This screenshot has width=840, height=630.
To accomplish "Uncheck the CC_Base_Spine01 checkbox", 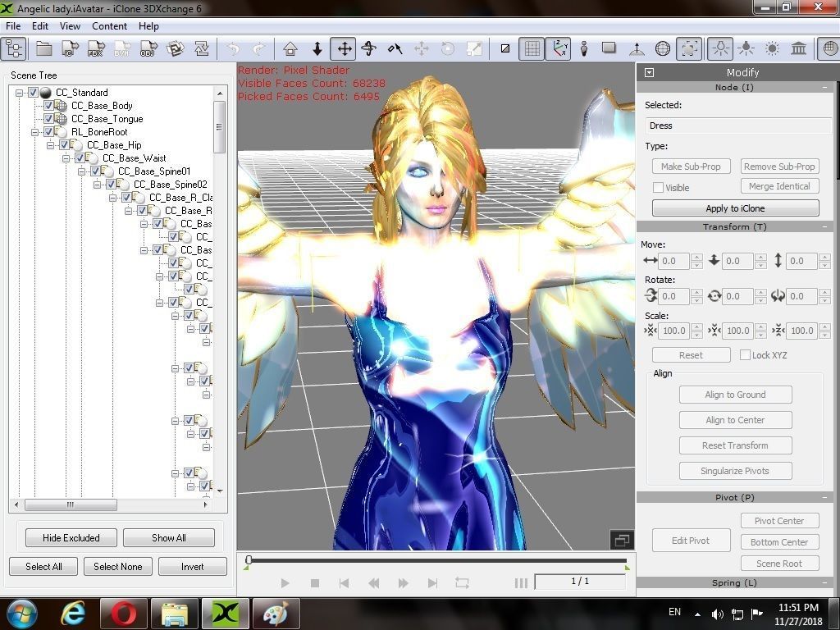I will coord(95,171).
